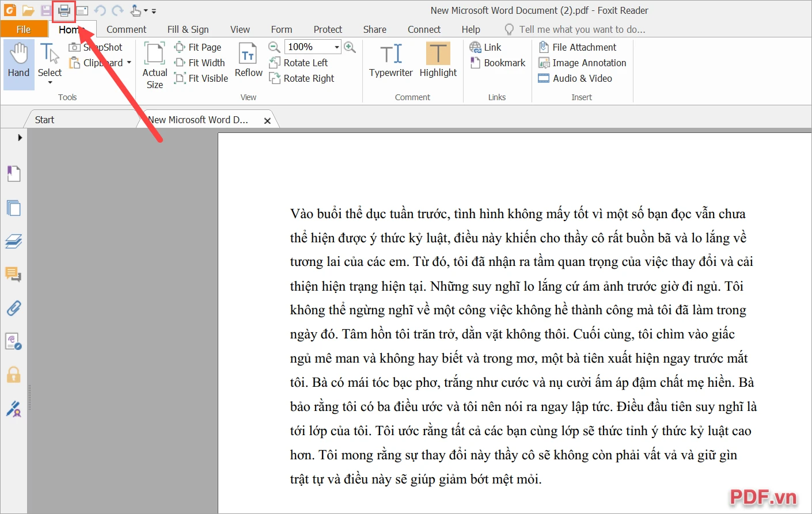Click the Zoom In magnifier icon
The width and height of the screenshot is (812, 514).
click(x=350, y=47)
